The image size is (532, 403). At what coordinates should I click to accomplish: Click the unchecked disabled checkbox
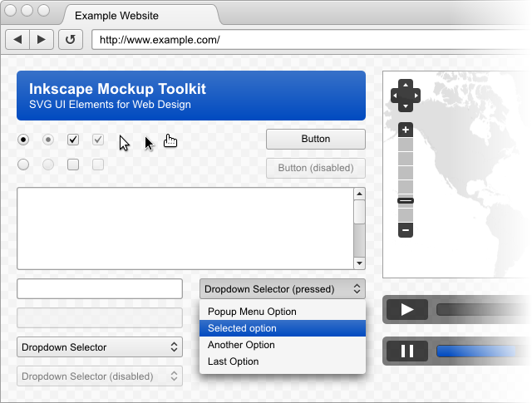click(98, 165)
